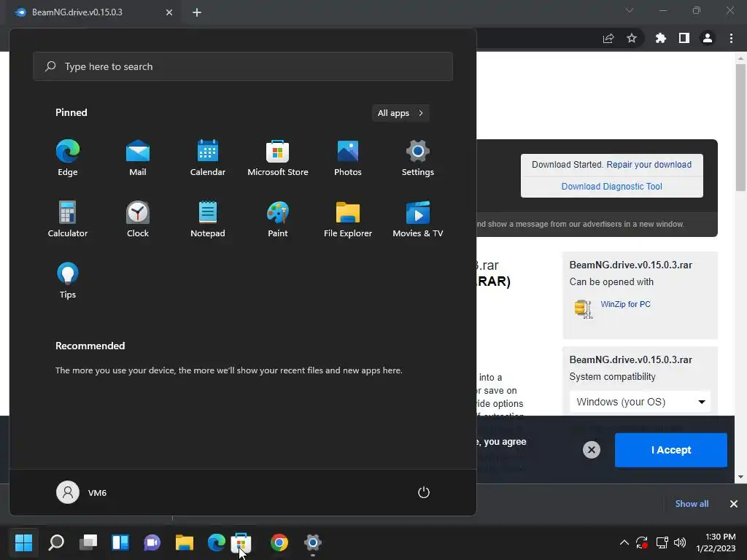The height and width of the screenshot is (560, 747).
Task: Open the Chrome tab search chevron
Action: 630,10
